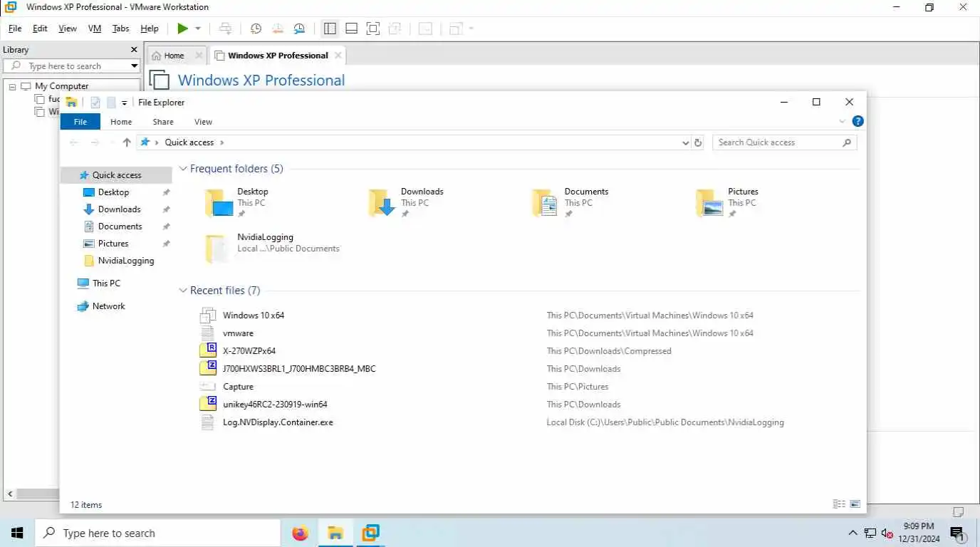Collapse the Frequent folders section

tap(183, 169)
